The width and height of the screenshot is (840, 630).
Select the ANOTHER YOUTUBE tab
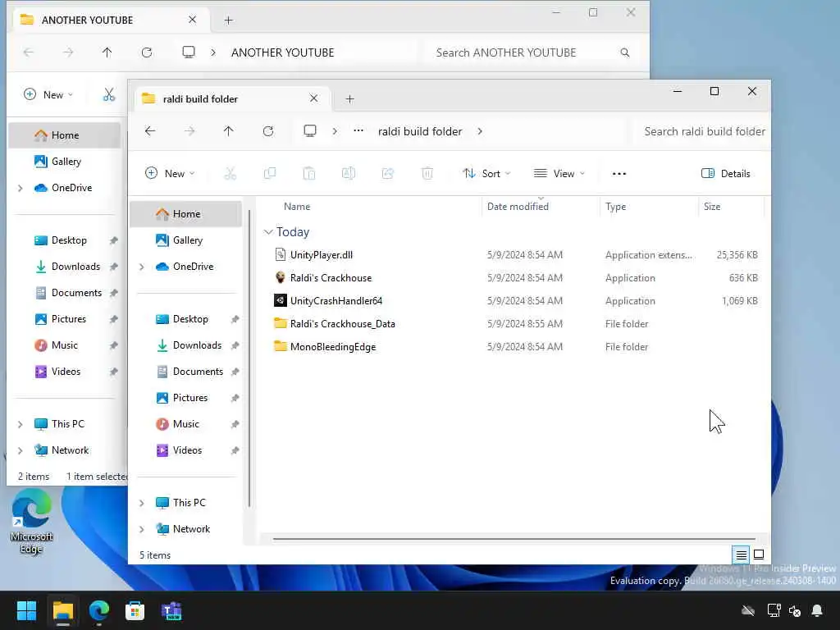(x=109, y=20)
